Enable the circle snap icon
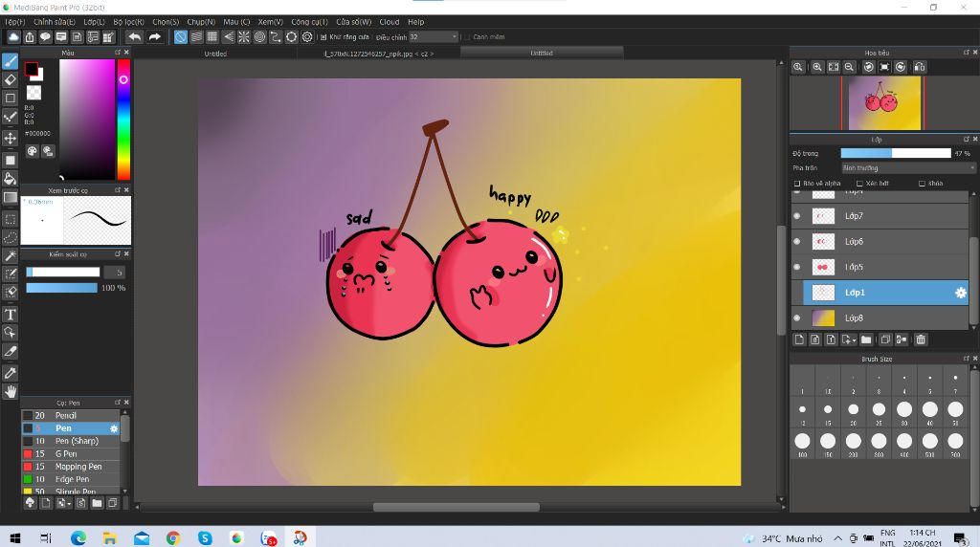 pyautogui.click(x=260, y=37)
